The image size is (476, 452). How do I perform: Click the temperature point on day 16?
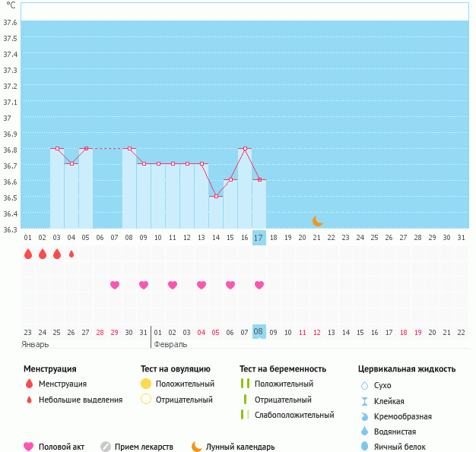(x=245, y=149)
